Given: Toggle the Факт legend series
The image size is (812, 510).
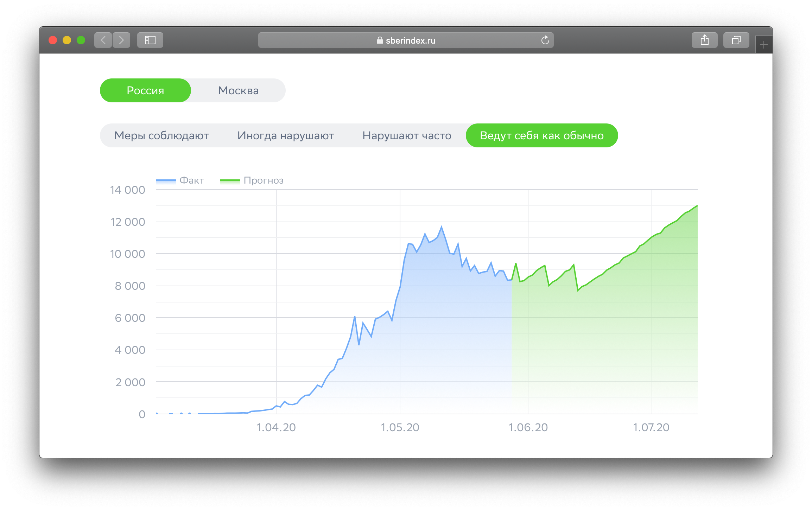Looking at the screenshot, I should pos(191,180).
